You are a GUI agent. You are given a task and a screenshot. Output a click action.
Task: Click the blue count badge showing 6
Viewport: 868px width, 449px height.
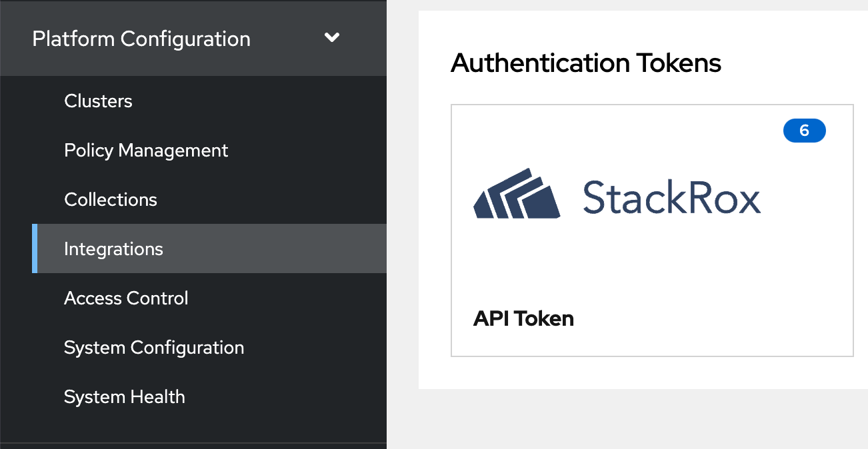coord(804,131)
